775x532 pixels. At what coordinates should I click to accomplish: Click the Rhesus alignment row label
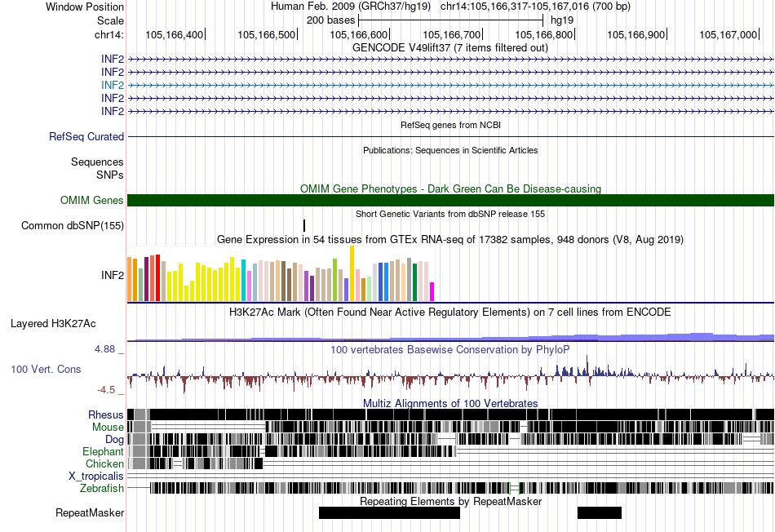[x=106, y=415]
